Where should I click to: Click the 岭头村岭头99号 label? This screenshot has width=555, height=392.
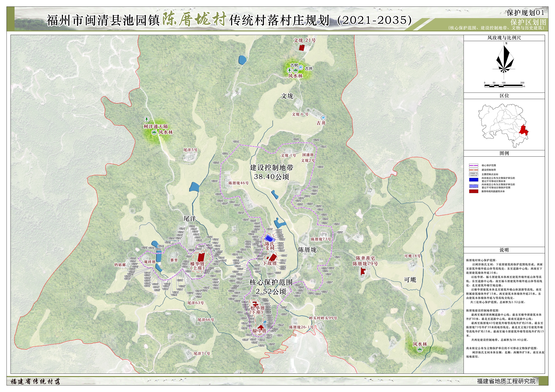tap(323, 318)
